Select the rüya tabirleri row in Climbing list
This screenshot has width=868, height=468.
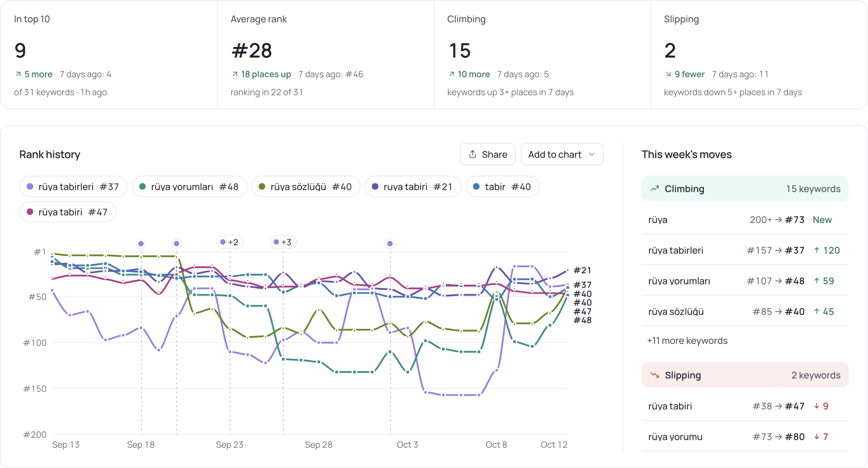pyautogui.click(x=745, y=250)
